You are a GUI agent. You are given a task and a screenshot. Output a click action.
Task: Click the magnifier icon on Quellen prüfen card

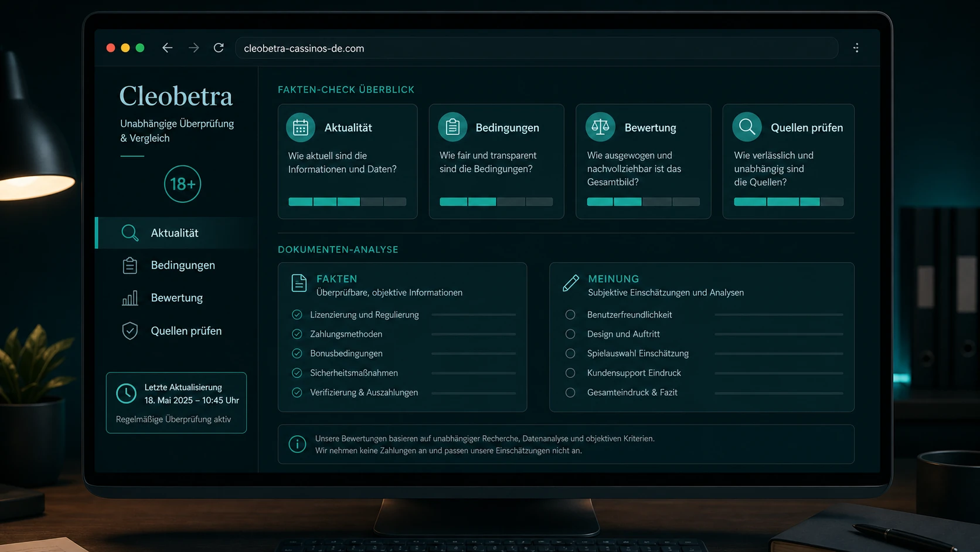tap(747, 127)
